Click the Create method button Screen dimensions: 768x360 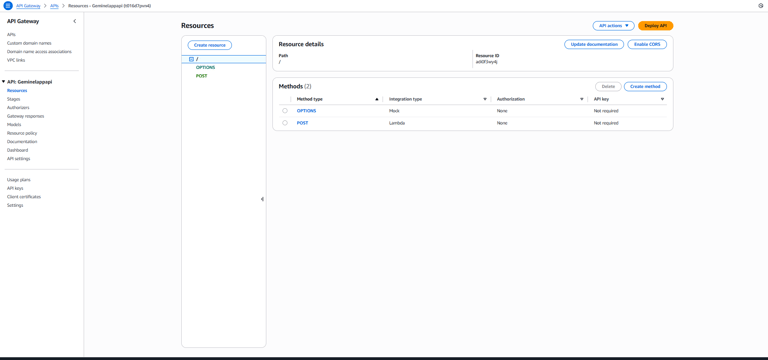click(x=645, y=86)
